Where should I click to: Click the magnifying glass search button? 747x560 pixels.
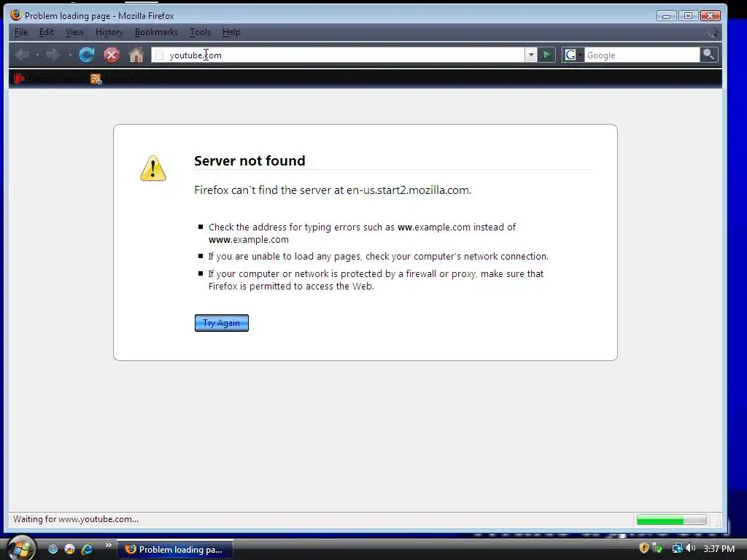(708, 55)
